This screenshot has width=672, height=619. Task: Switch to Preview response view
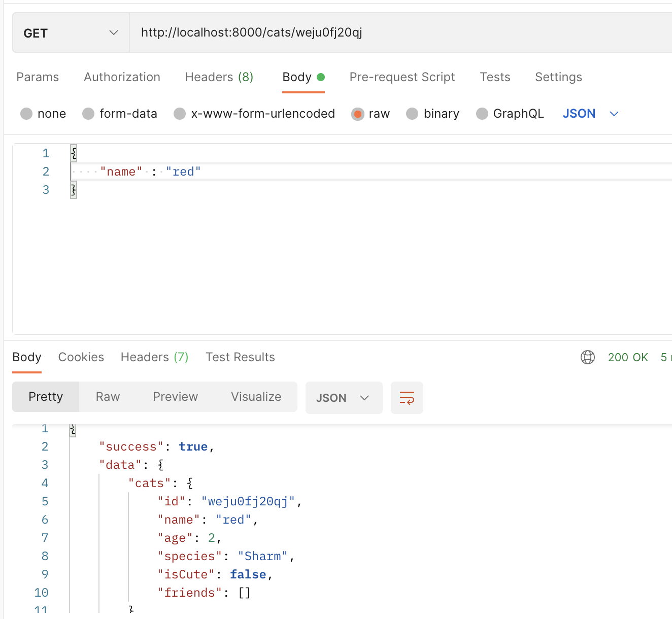pos(175,397)
